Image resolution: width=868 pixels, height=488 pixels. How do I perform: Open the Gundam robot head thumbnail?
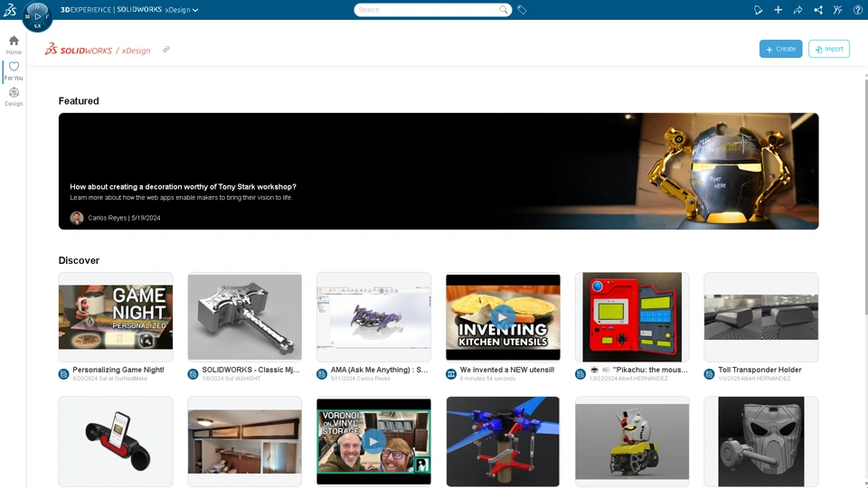[x=632, y=442]
